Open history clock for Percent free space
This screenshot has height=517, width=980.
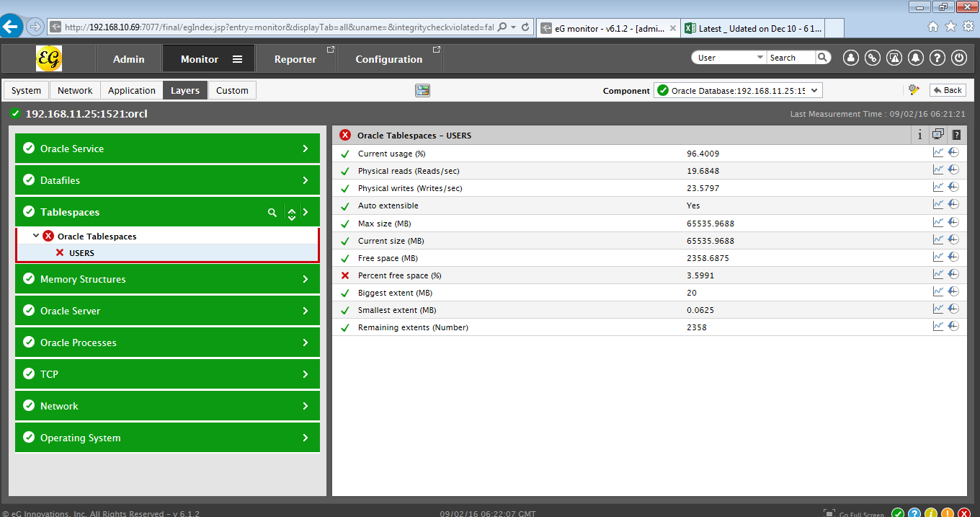coord(953,274)
